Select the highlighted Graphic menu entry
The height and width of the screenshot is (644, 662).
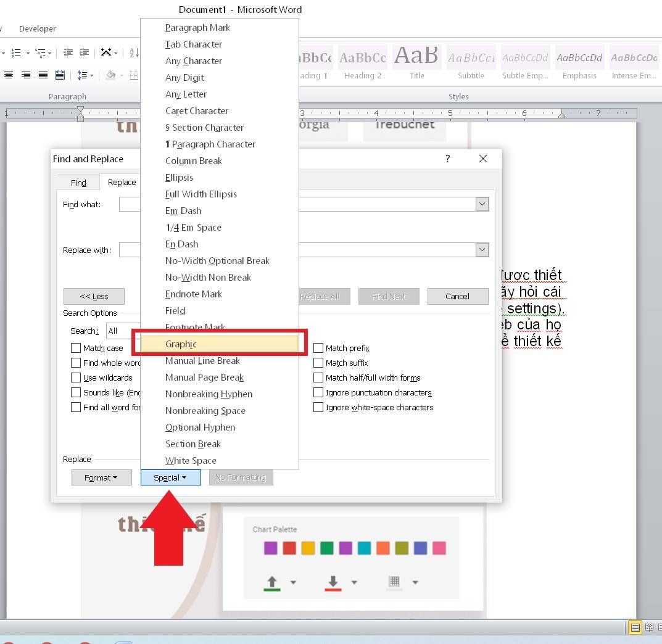220,344
